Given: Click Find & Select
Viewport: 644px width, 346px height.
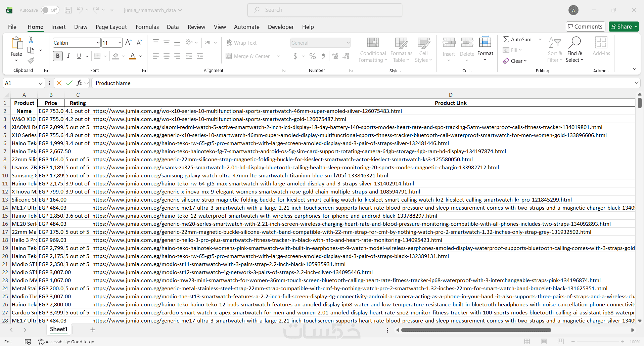Looking at the screenshot, I should coord(575,49).
